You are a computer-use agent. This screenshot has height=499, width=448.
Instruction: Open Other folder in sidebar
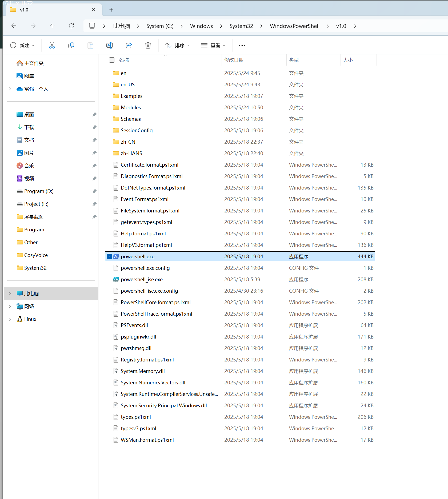tap(27, 242)
